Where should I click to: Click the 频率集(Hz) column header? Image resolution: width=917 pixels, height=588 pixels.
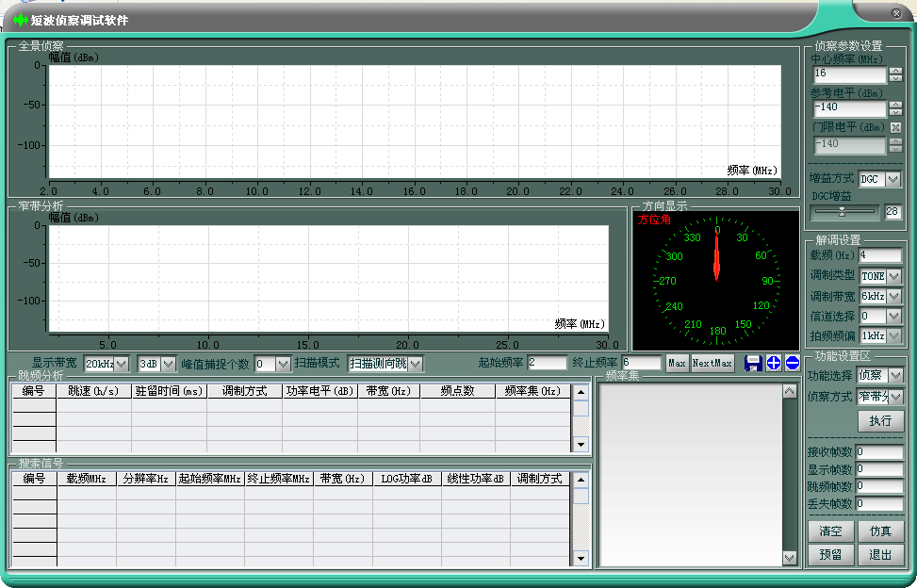532,391
